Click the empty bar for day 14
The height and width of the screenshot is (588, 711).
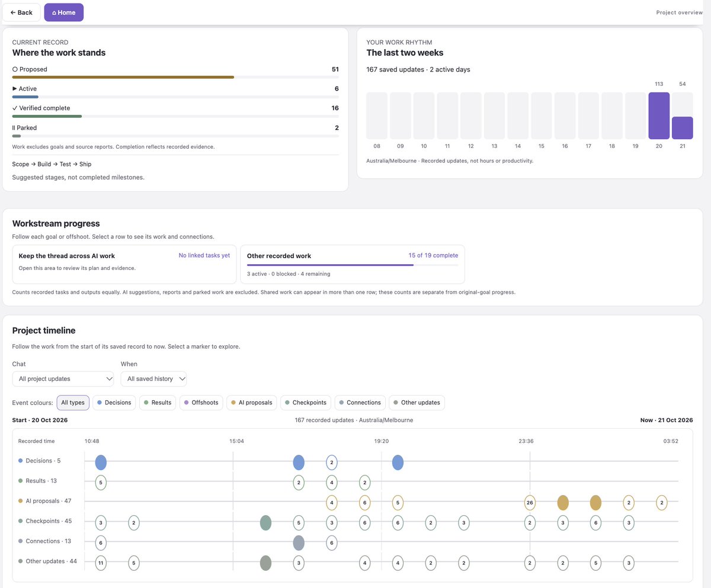point(518,115)
